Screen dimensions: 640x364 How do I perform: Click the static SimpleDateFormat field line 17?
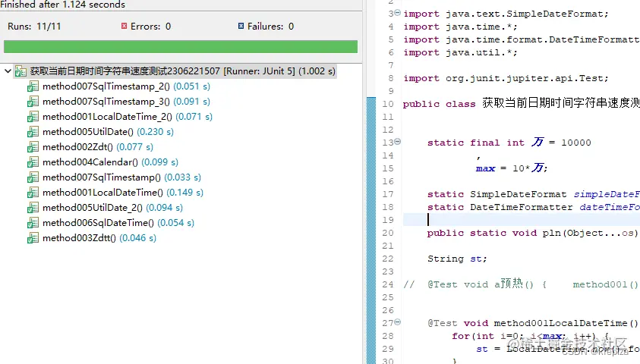[x=534, y=194]
